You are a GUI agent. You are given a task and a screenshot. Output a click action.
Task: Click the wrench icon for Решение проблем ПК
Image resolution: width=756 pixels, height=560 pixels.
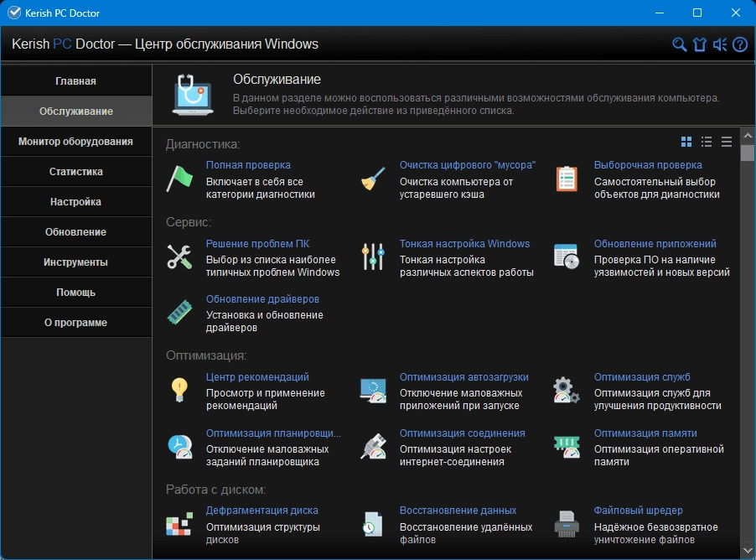[x=179, y=257]
